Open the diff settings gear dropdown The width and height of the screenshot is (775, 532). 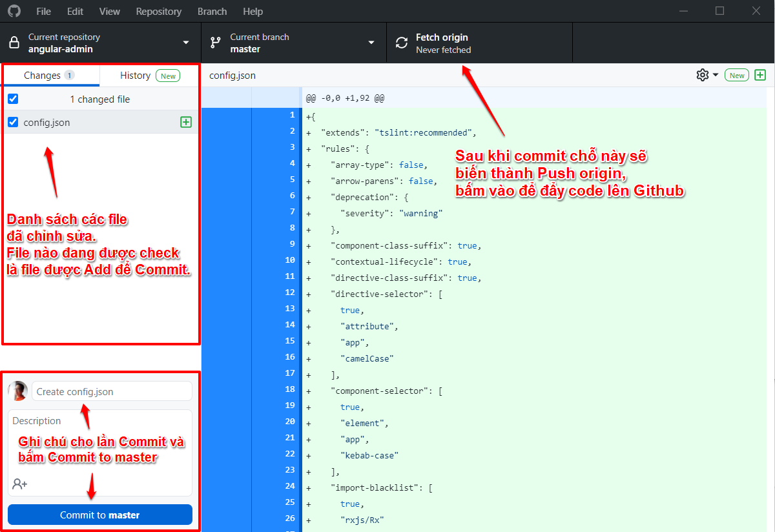(707, 75)
